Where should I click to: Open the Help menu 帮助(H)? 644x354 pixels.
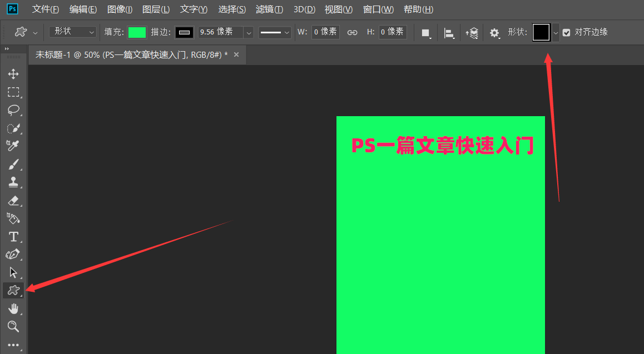click(418, 9)
